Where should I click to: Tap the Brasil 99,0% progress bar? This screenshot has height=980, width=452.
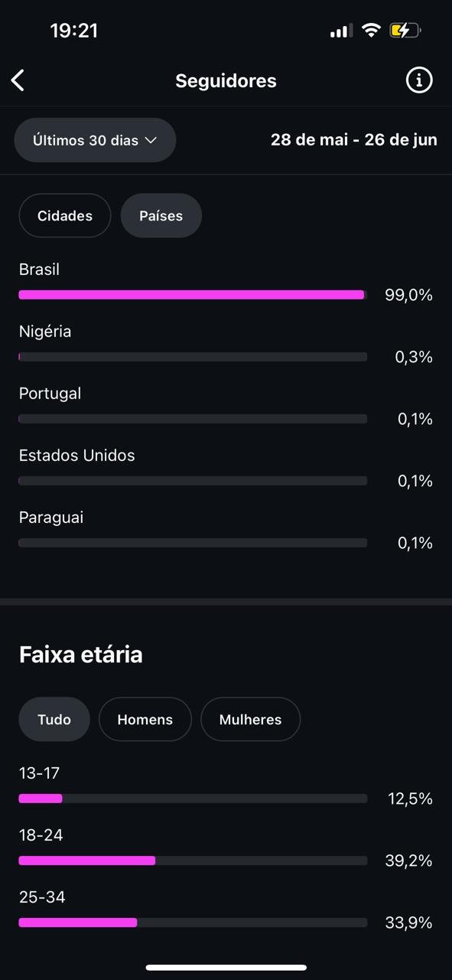click(193, 295)
